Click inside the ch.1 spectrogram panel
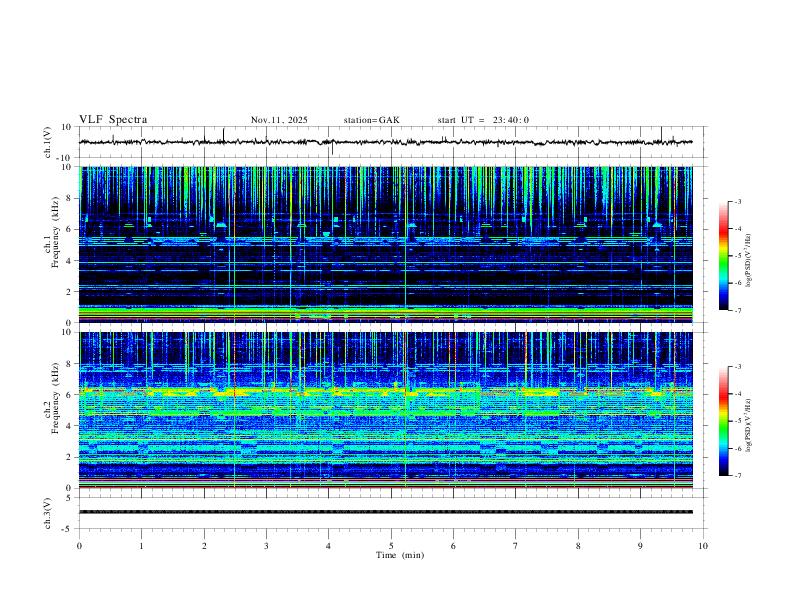 click(385, 244)
